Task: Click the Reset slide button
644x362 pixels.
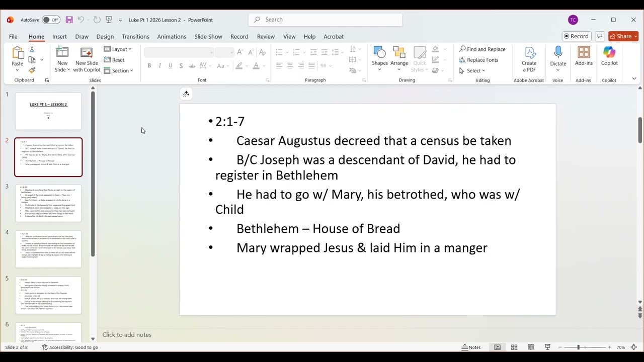Action: pyautogui.click(x=115, y=60)
